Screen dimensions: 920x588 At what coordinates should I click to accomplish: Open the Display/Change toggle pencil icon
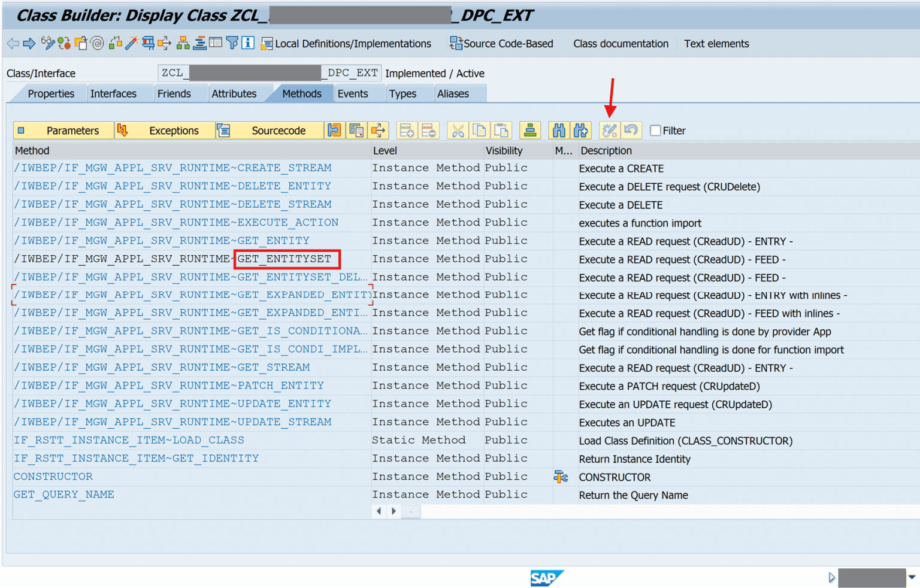(47, 43)
